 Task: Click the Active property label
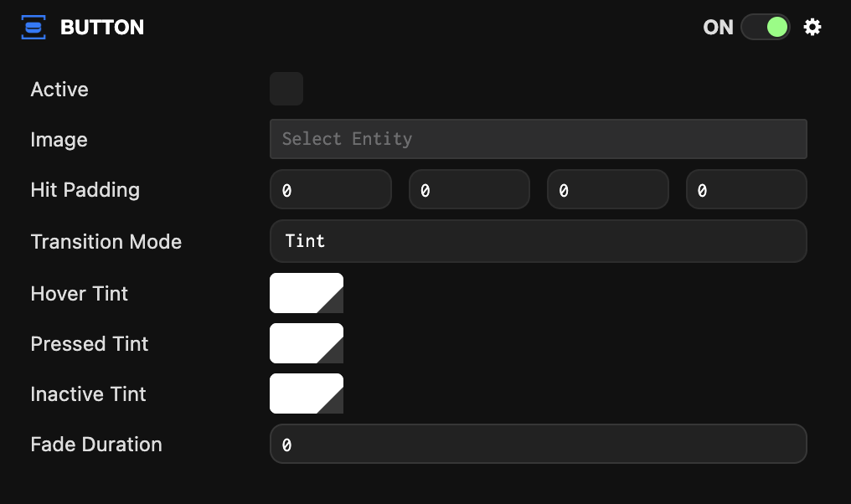pyautogui.click(x=59, y=89)
